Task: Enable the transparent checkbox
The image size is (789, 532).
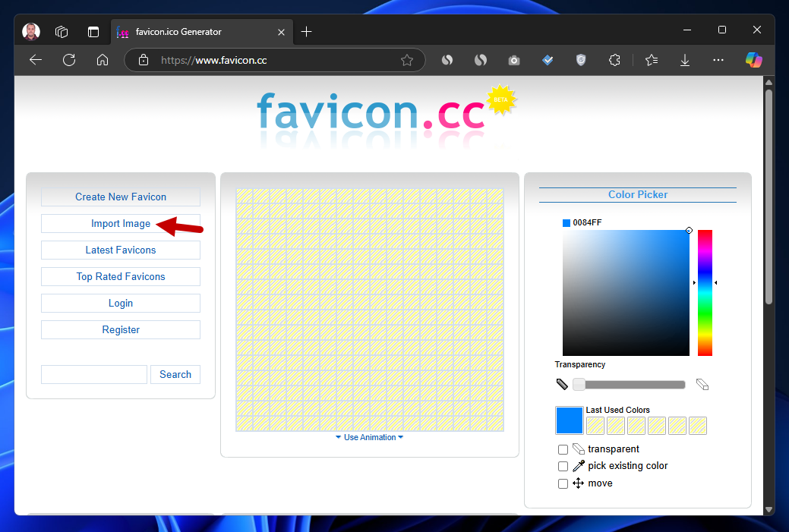Action: coord(563,449)
